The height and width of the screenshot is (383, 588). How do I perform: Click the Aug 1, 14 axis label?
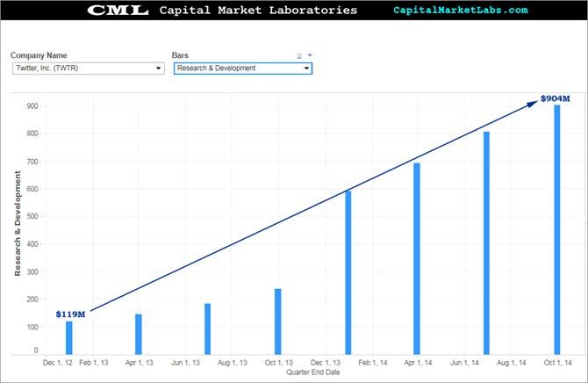coord(512,363)
